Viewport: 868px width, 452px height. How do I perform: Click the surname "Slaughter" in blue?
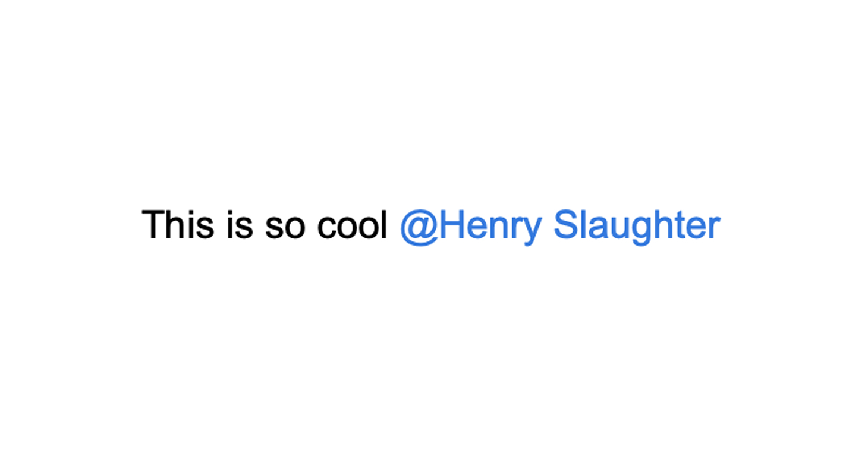[637, 226]
